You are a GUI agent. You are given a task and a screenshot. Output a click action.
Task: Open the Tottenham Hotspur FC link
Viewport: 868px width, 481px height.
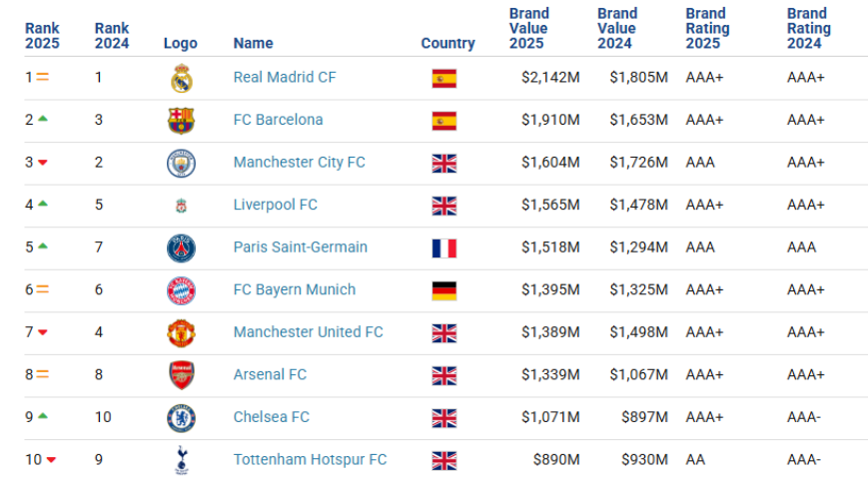[x=310, y=460]
